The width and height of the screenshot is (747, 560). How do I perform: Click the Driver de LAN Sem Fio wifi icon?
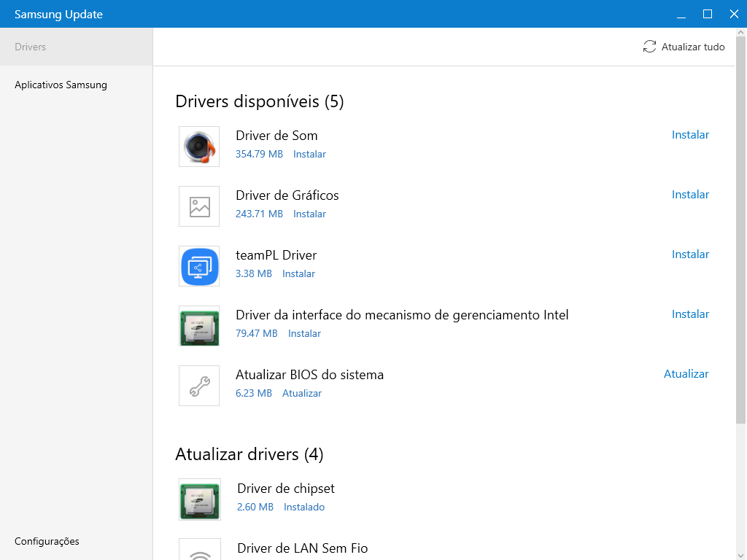point(200,550)
